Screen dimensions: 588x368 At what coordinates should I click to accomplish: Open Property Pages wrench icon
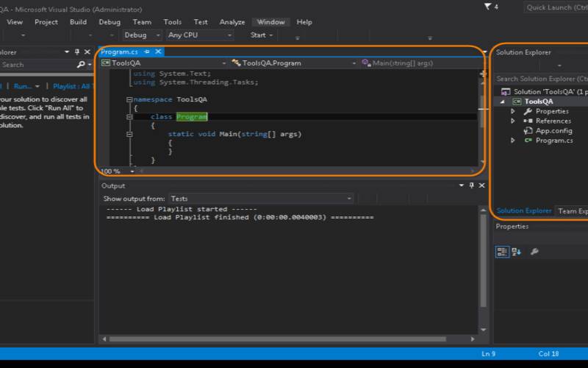[x=534, y=252]
